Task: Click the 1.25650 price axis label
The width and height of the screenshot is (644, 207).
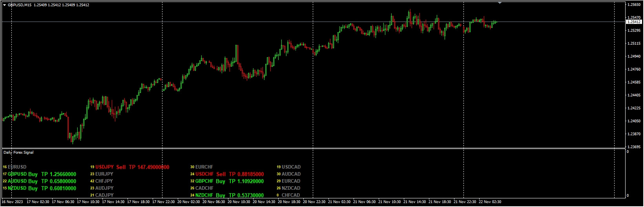Action: [634, 5]
